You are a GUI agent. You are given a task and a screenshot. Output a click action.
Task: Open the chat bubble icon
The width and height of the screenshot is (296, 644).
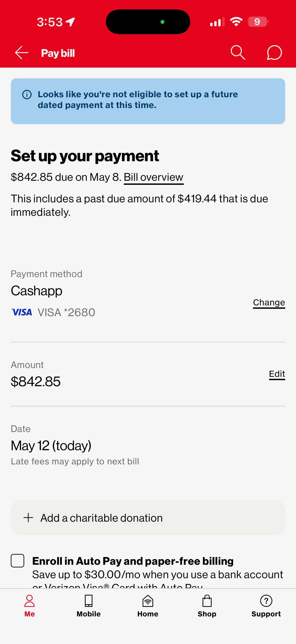274,53
